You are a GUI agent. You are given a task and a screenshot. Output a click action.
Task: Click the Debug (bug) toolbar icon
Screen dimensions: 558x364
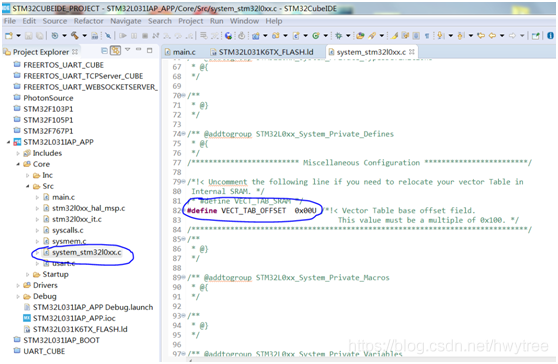[338, 36]
